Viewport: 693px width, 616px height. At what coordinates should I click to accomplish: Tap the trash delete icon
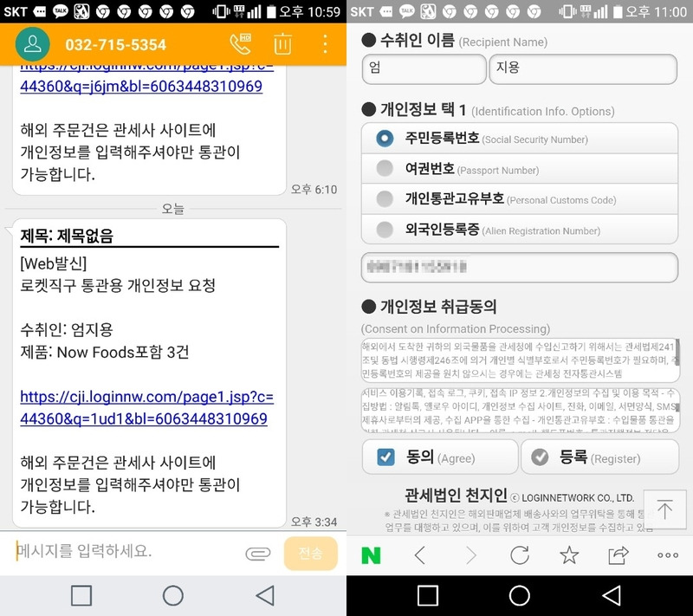[x=282, y=44]
